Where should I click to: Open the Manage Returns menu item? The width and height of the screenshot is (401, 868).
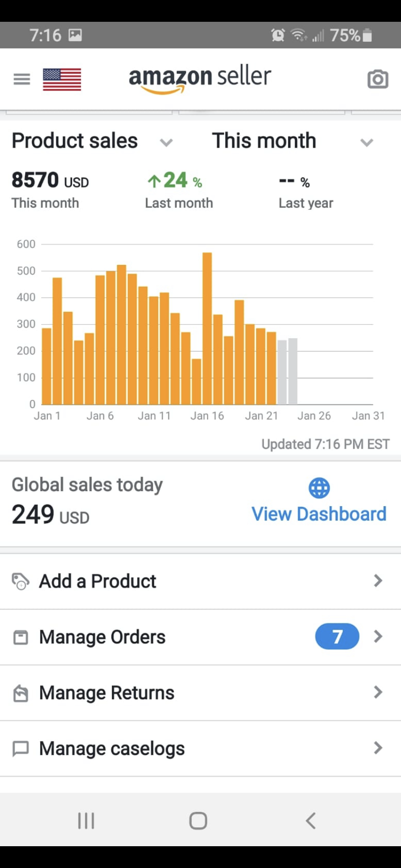(107, 693)
